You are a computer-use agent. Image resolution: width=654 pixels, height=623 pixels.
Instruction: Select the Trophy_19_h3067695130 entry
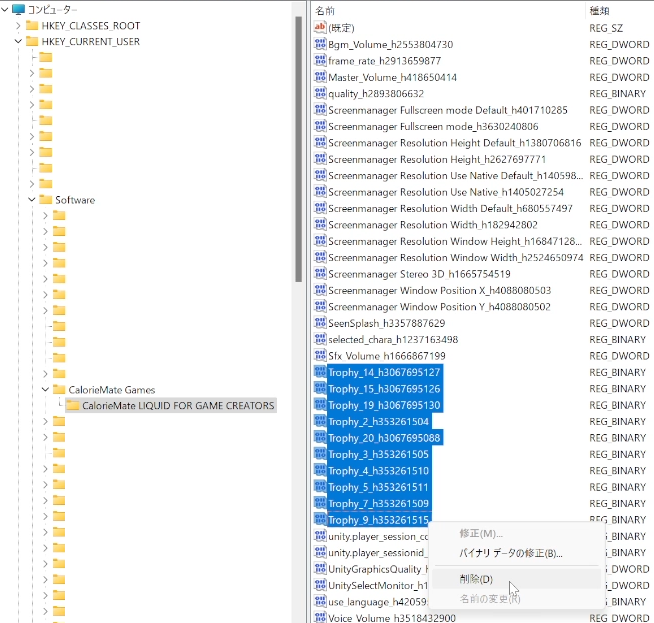(384, 405)
